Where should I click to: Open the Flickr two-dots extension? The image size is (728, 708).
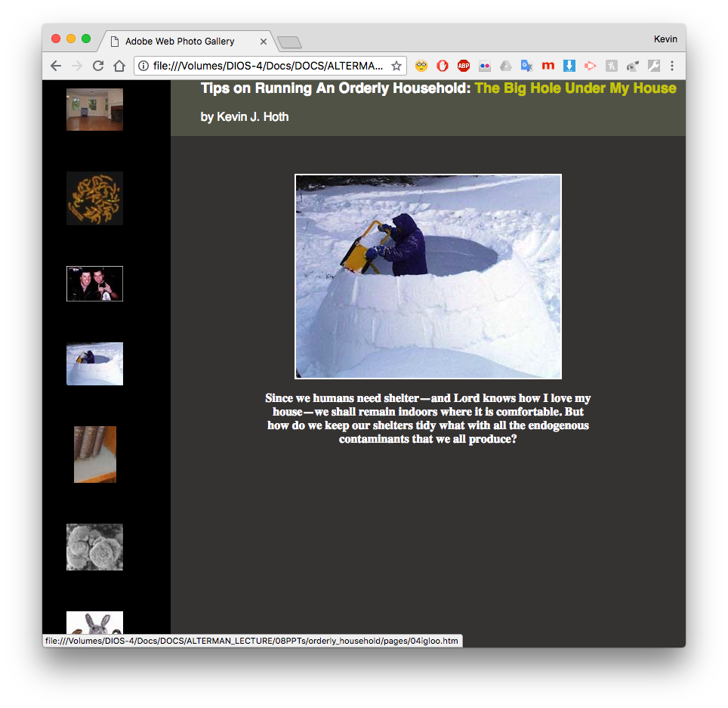(x=485, y=66)
